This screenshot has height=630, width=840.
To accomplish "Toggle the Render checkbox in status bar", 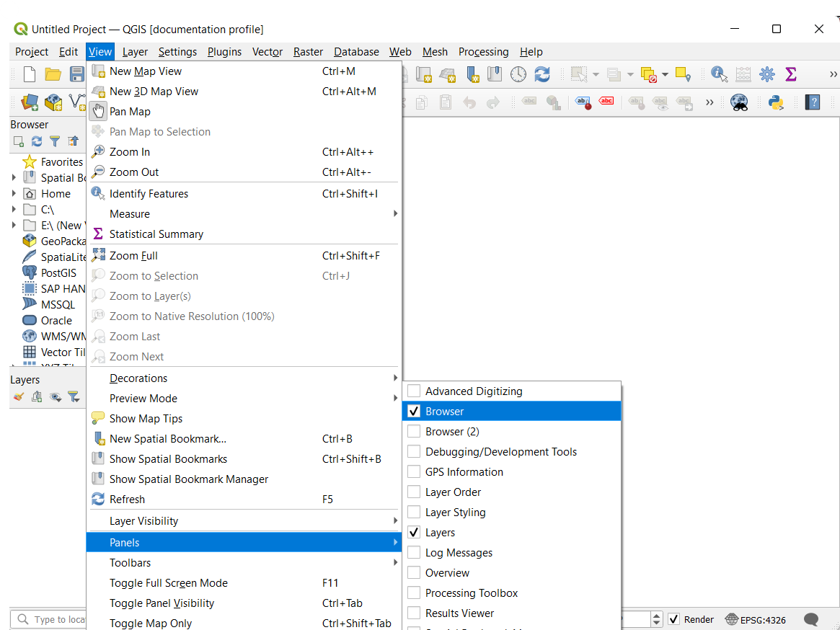I will [674, 619].
